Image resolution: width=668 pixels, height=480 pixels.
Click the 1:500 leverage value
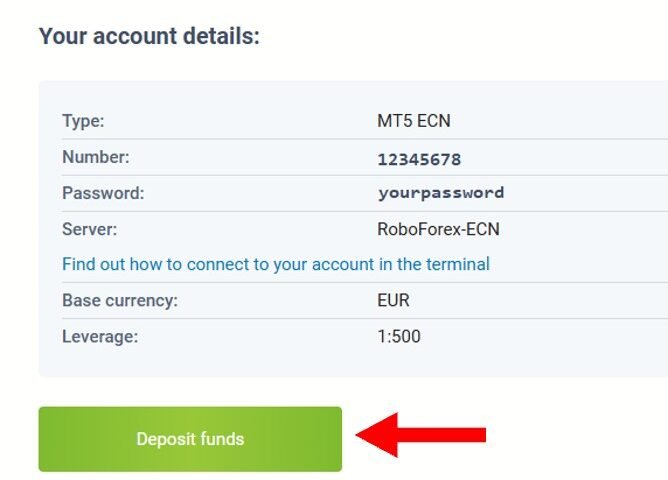[x=399, y=336]
